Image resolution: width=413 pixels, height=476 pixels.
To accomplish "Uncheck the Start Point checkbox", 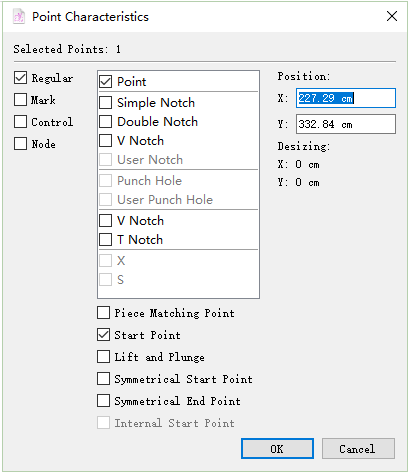I will click(103, 335).
